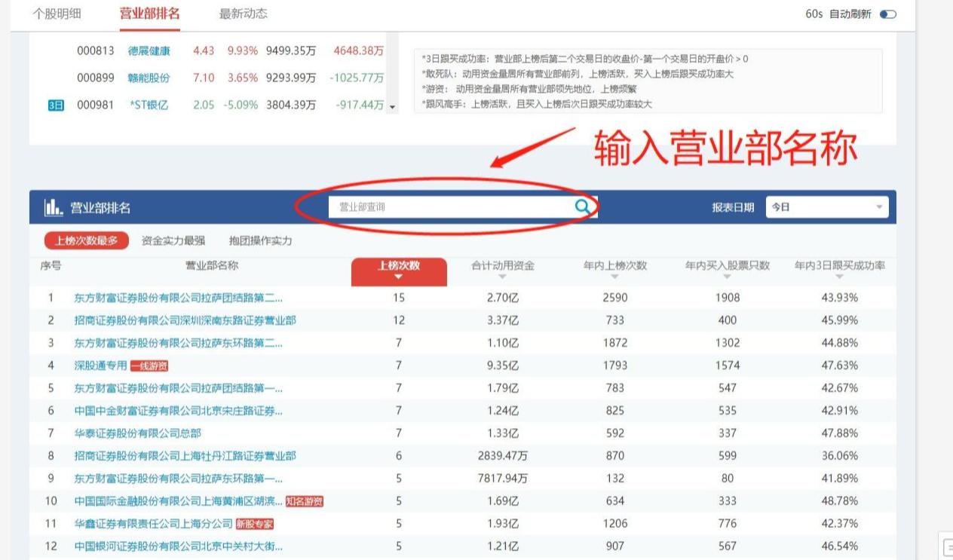953x560 pixels.
Task: Open rank 1 东方财富证券拉萨团结路第二 link
Action: 179,298
